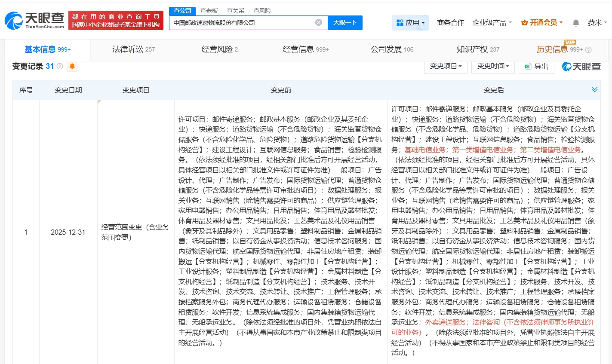Switch to 法律诉讼 tab
612x364 pixels.
point(133,49)
